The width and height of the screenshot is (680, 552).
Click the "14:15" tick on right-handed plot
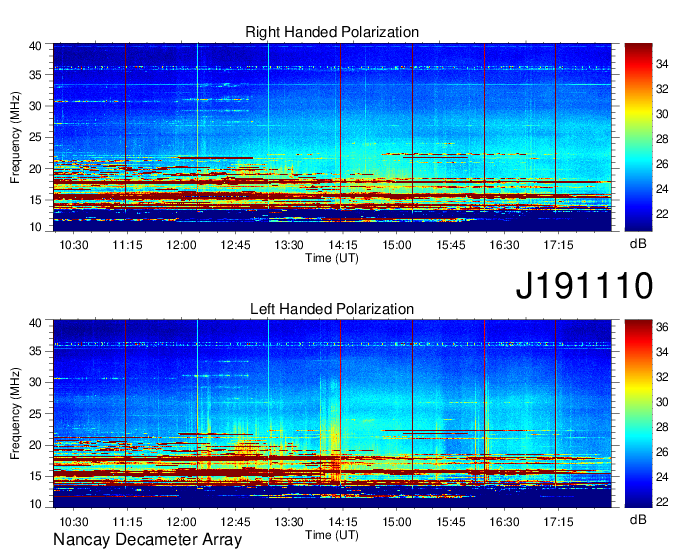coord(343,245)
